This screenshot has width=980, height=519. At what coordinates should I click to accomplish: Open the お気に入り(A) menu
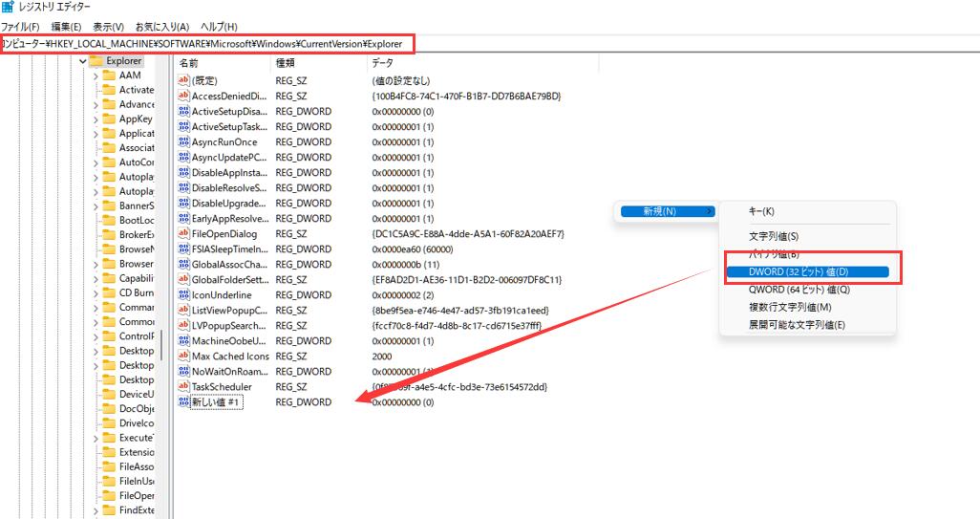(x=162, y=26)
